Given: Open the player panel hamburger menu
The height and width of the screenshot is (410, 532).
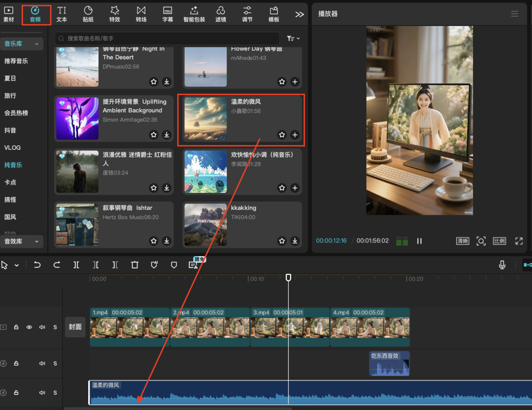Looking at the screenshot, I should pos(515,14).
